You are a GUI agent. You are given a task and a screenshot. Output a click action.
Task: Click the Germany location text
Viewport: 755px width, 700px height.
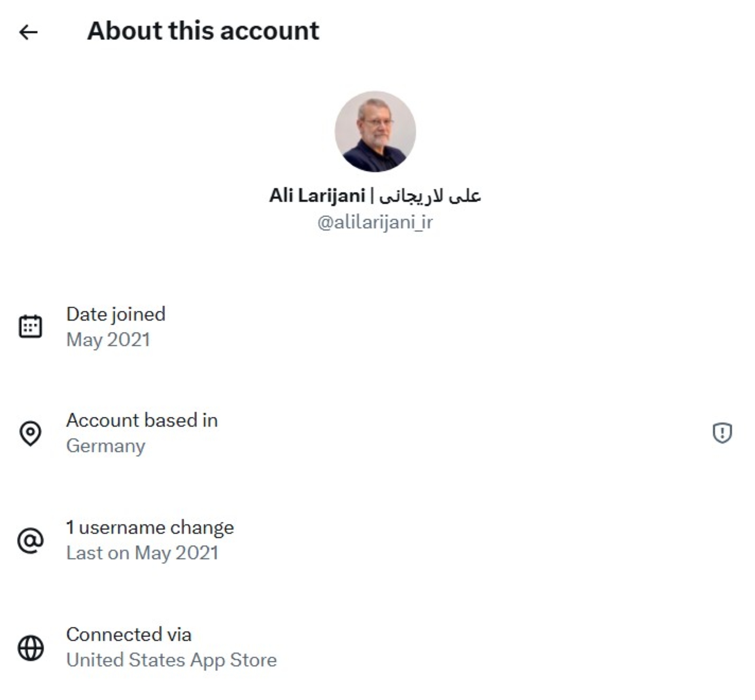[x=106, y=446]
